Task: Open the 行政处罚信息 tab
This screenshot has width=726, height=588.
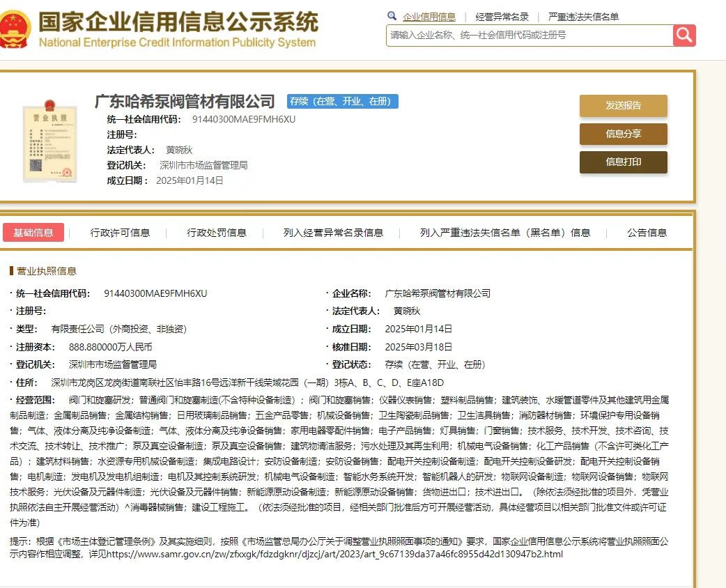Action: [x=217, y=233]
